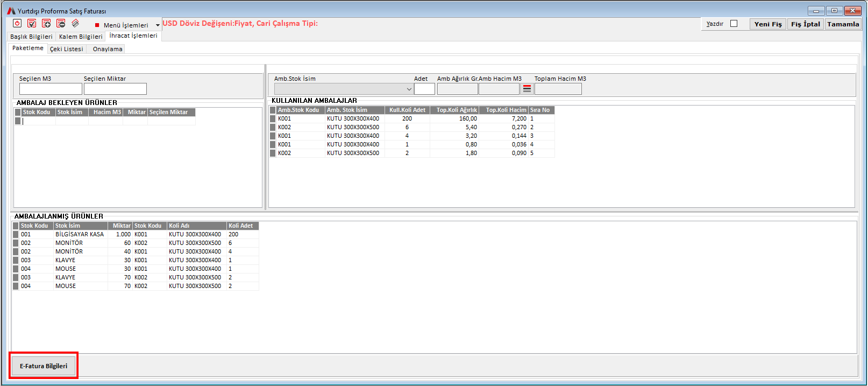
Task: Click Amb.Stok Kodu column header
Action: click(x=300, y=110)
